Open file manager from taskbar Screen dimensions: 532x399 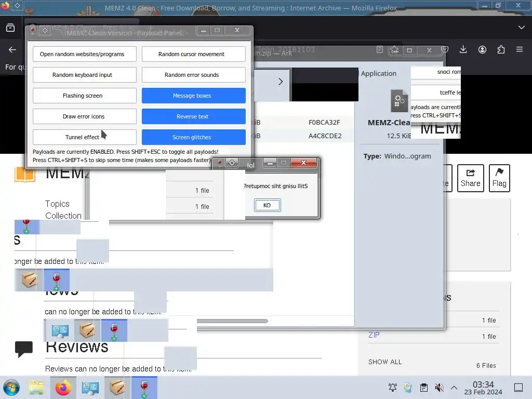tap(36, 388)
